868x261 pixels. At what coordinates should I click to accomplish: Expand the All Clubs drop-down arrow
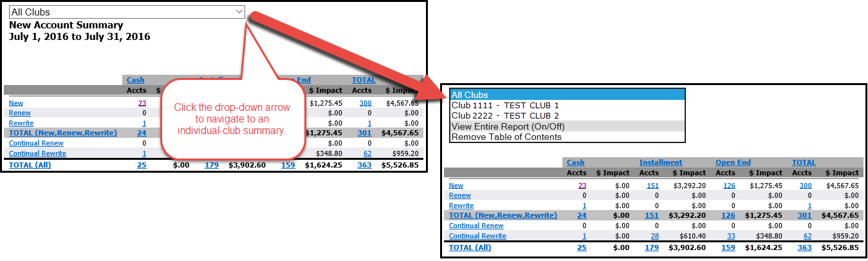[239, 12]
